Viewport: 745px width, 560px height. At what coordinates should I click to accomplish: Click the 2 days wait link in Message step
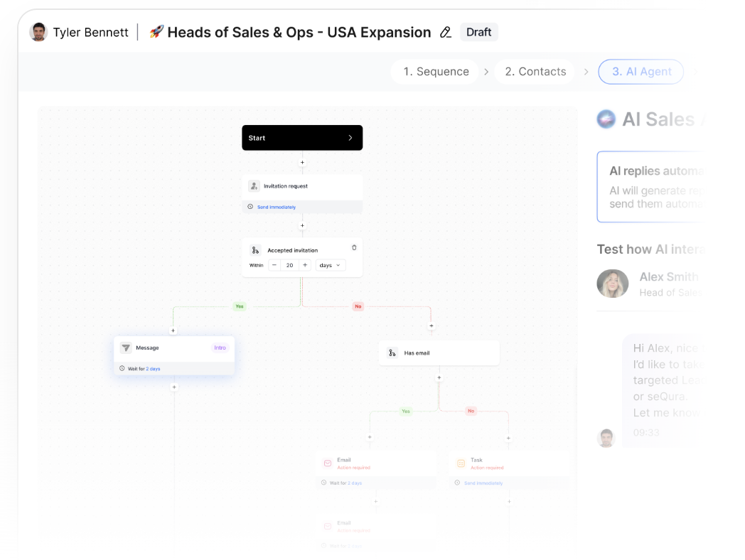[153, 369]
